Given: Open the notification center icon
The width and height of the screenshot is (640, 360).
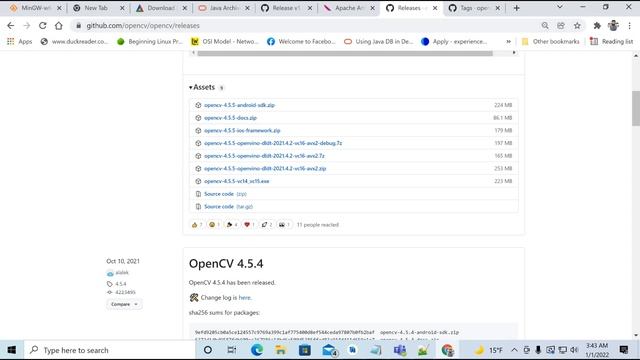Looking at the screenshot, I should point(624,350).
